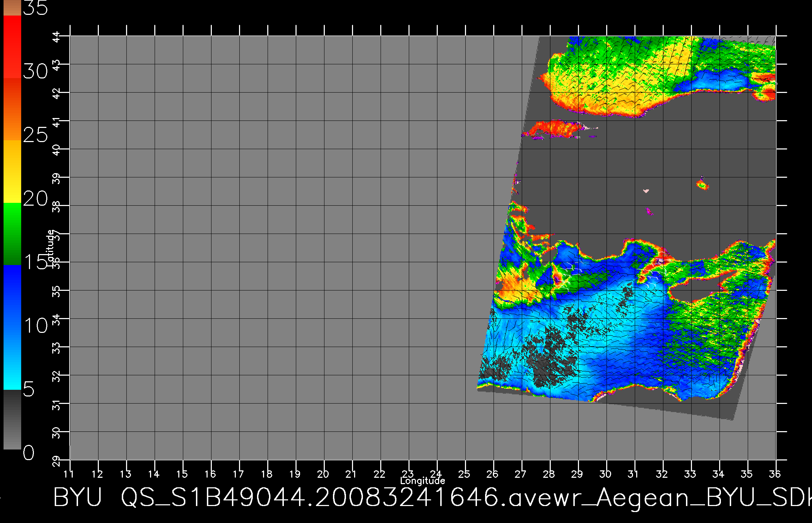
Task: Click the color scale value 5
Action: coord(29,389)
